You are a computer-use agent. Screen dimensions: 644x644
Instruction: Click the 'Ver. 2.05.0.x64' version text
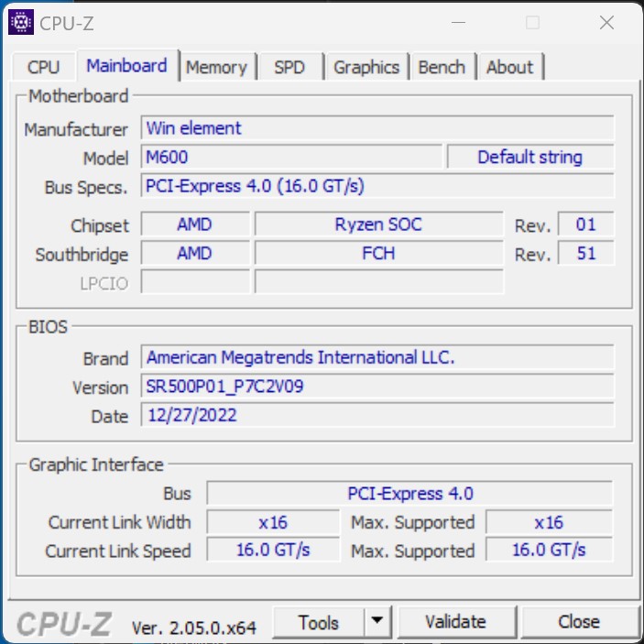point(194,628)
